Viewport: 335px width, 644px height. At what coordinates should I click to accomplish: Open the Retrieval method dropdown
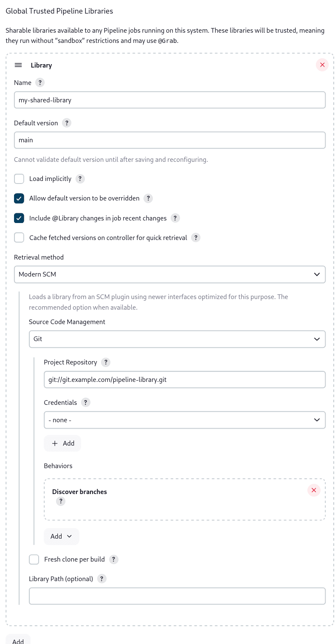[170, 274]
